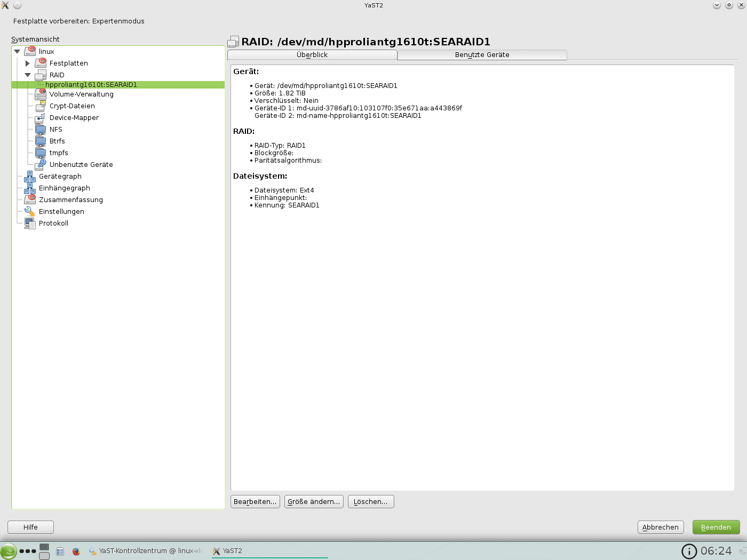Switch to the Überblick tab
The height and width of the screenshot is (560, 747).
pyautogui.click(x=312, y=54)
